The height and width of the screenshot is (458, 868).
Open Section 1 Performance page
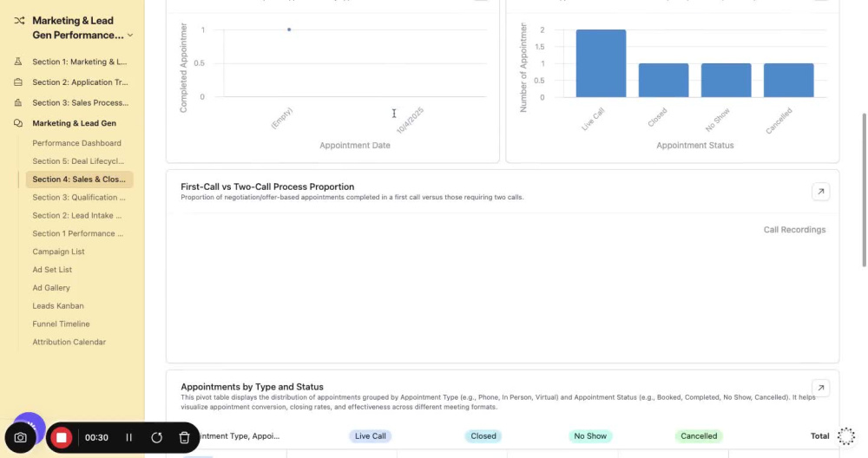pos(77,233)
